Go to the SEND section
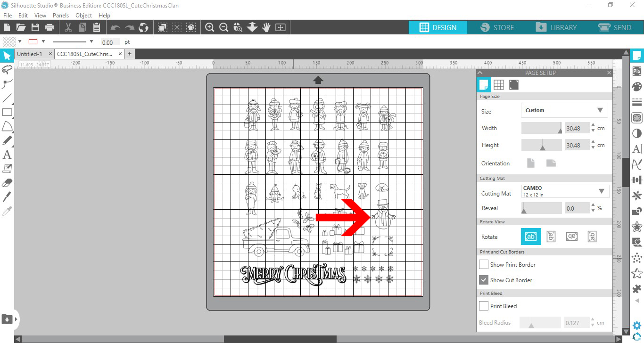The height and width of the screenshot is (343, 644). (x=615, y=27)
